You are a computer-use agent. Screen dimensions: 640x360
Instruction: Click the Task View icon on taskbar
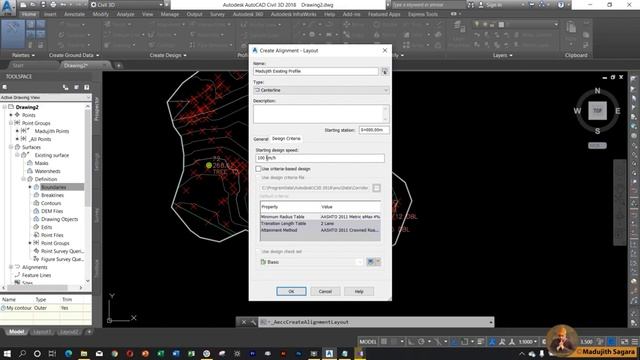52,353
